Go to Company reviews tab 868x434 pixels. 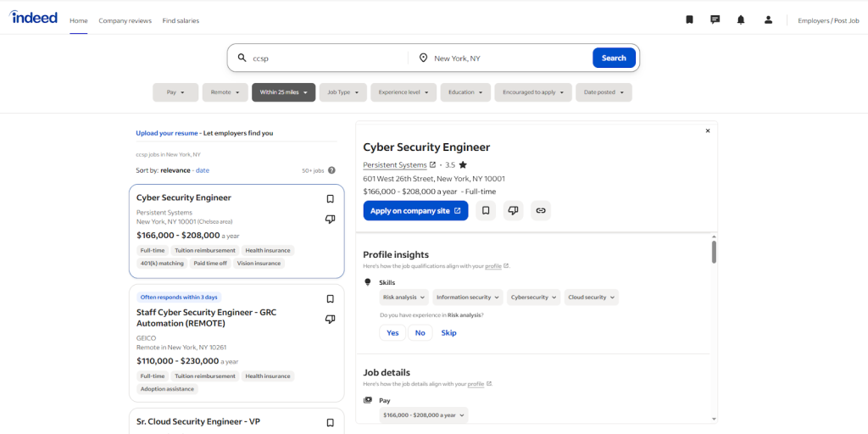click(125, 20)
